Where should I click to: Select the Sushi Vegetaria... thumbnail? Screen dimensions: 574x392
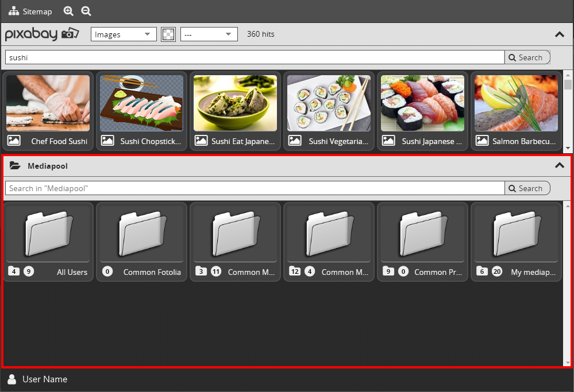329,103
